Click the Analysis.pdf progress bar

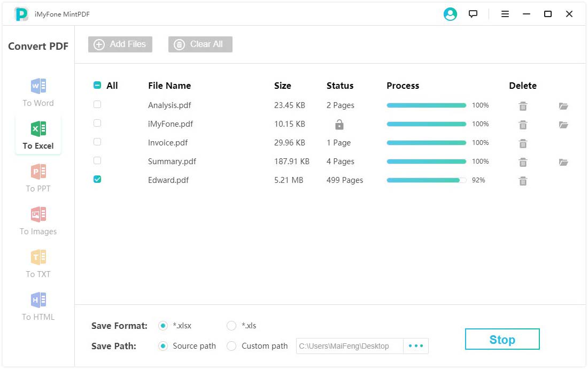pyautogui.click(x=427, y=105)
